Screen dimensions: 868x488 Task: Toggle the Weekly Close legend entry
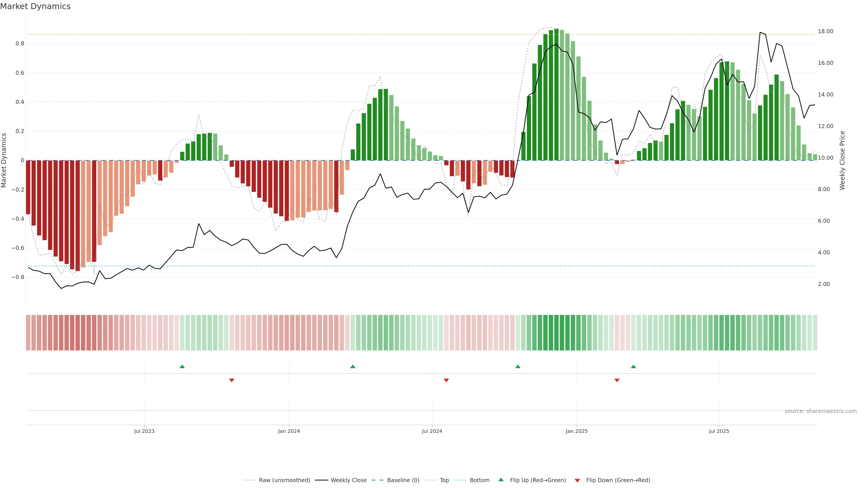[348, 480]
